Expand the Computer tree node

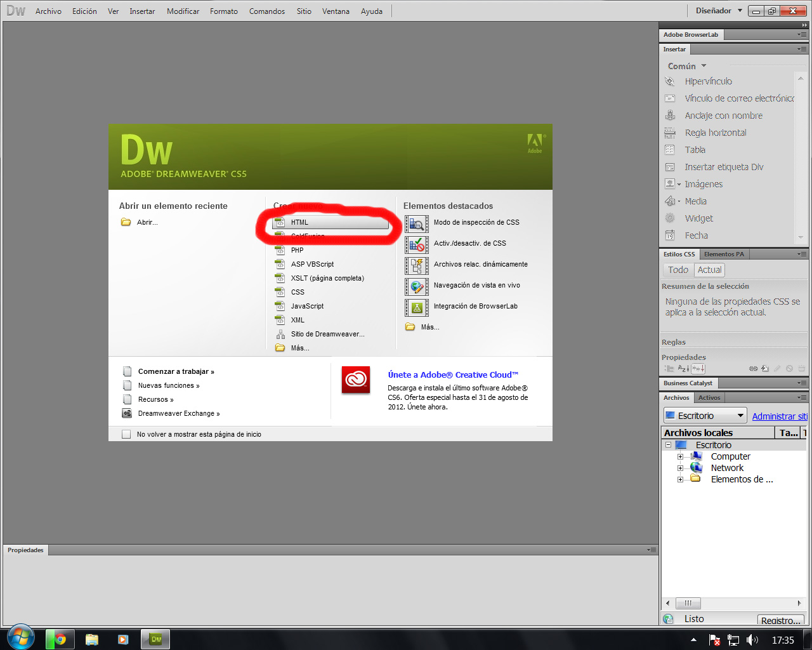tap(679, 456)
